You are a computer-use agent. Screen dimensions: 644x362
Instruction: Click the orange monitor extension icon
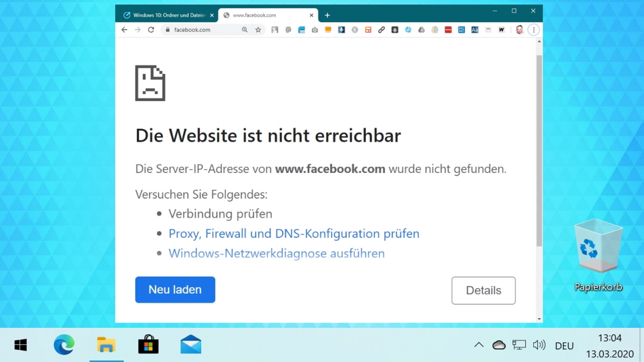pyautogui.click(x=328, y=30)
